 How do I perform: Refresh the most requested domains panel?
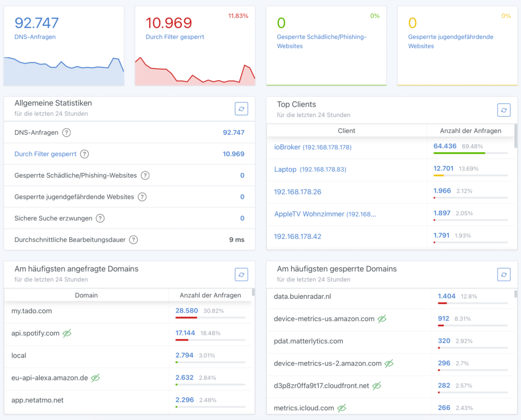pos(241,274)
